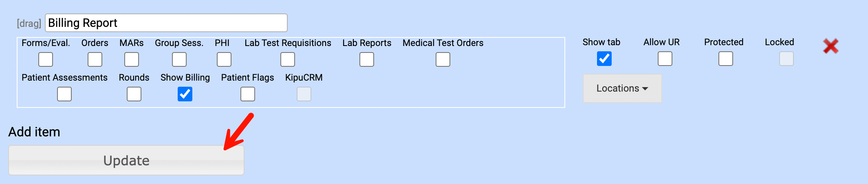
Task: Enable Group Sess. checkbox
Action: click(x=179, y=59)
